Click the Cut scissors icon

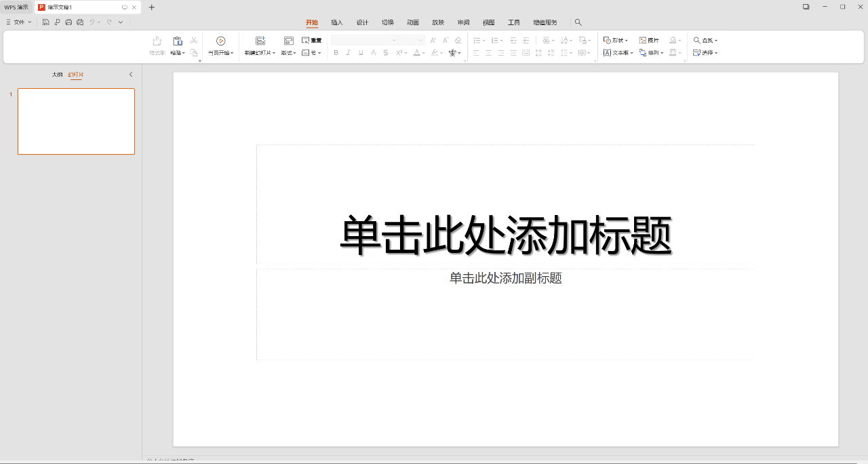click(194, 41)
